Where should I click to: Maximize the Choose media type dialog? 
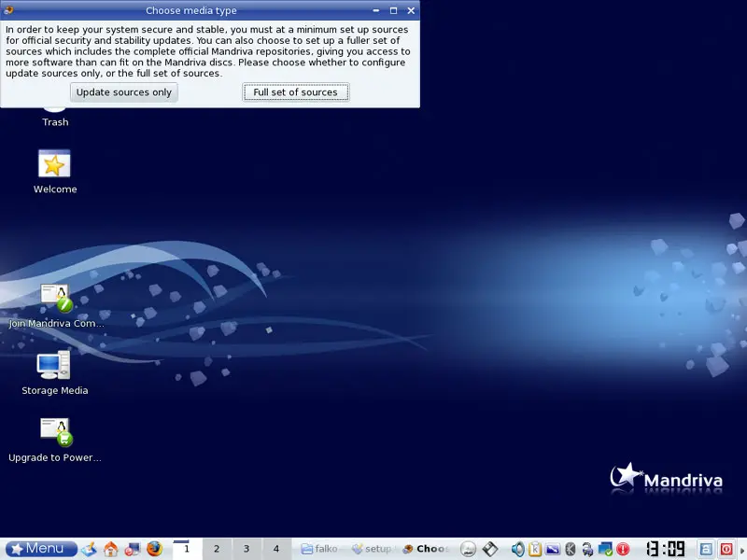point(393,10)
